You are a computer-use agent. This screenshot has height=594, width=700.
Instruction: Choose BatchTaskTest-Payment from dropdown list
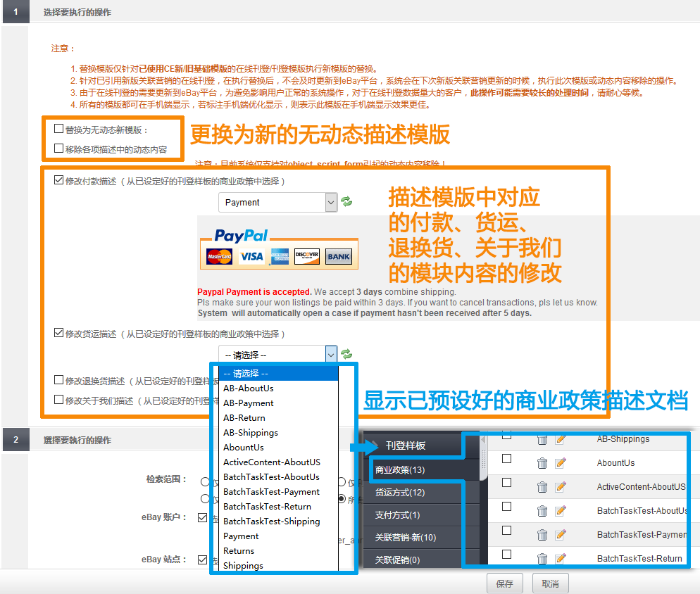[x=279, y=491]
